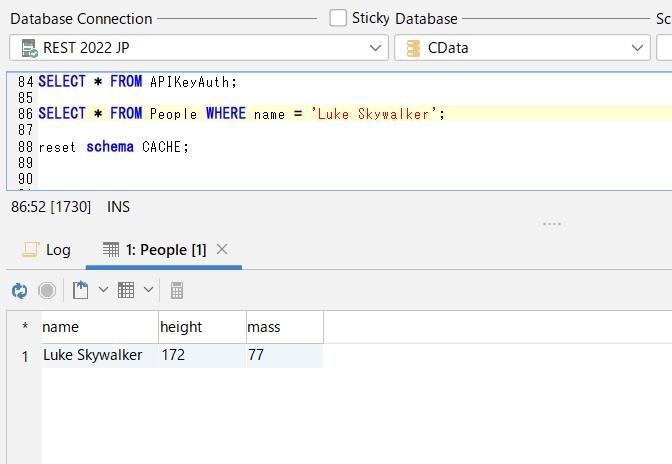Open the export options dropdown arrow

[x=103, y=290]
